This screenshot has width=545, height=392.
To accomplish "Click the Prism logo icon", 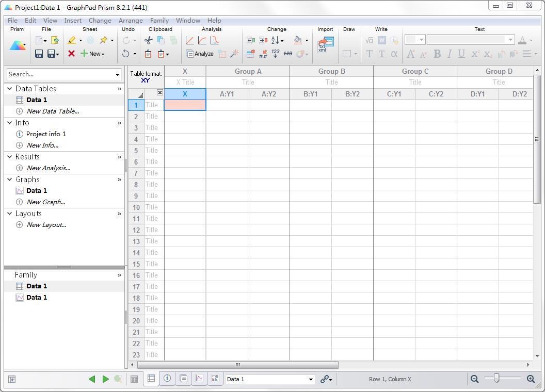I will [x=18, y=45].
